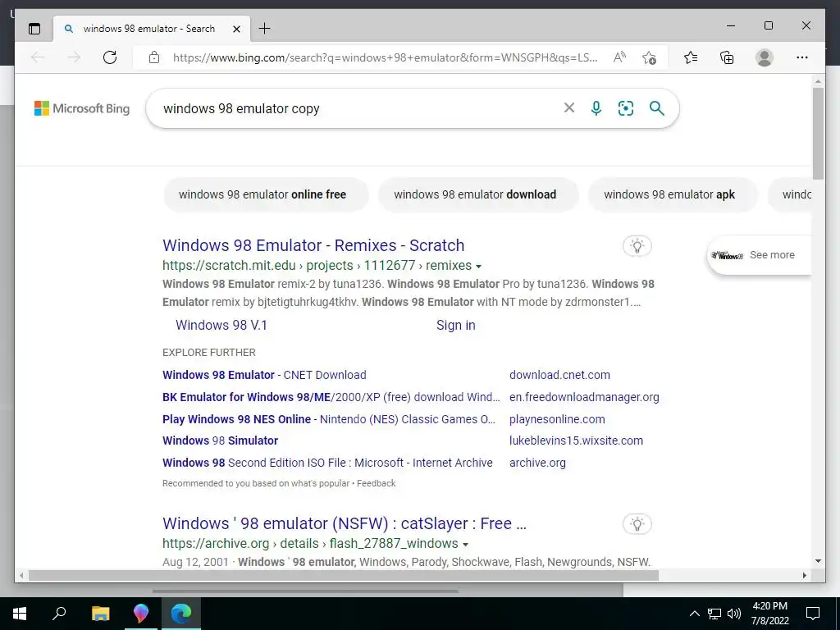Open Read aloud from address bar
840x630 pixels.
(619, 57)
